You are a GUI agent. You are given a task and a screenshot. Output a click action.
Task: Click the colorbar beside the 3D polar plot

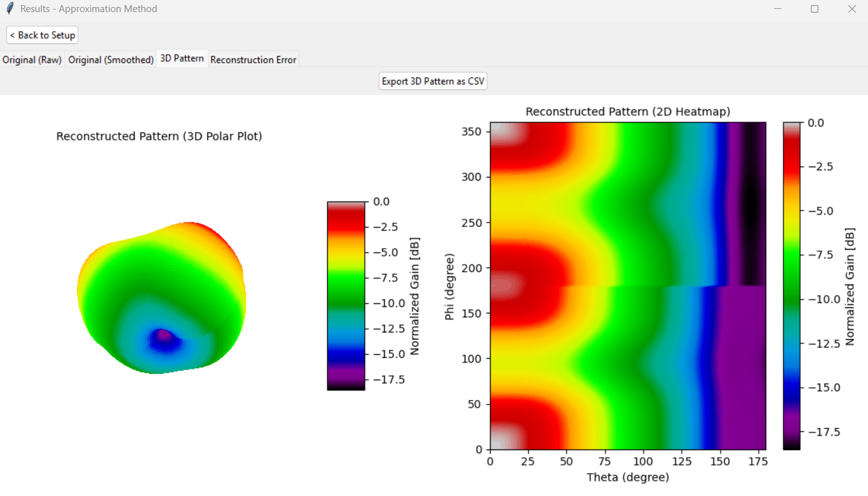point(346,296)
